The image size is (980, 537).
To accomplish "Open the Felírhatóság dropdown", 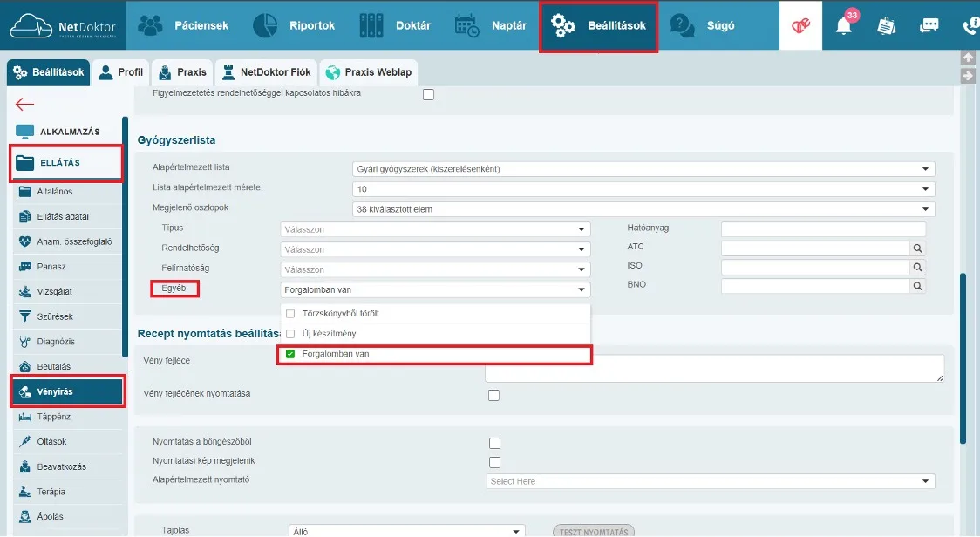I will click(435, 269).
